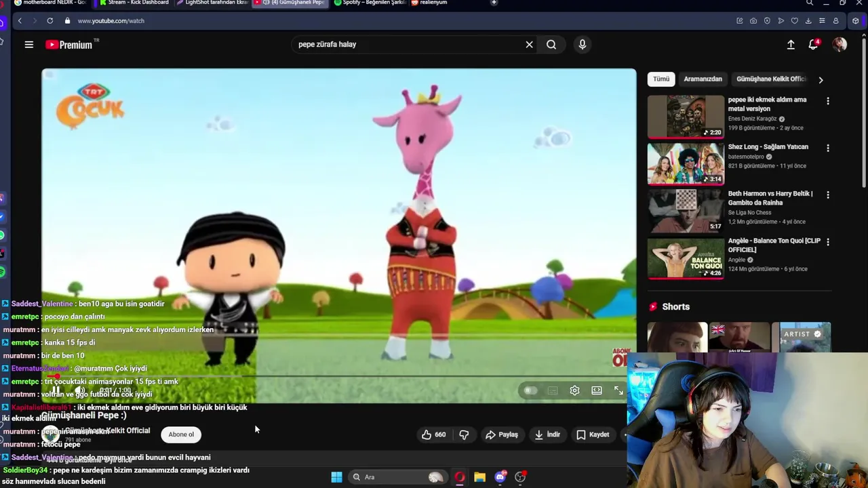
Task: Open the account avatar menu
Action: tap(840, 45)
